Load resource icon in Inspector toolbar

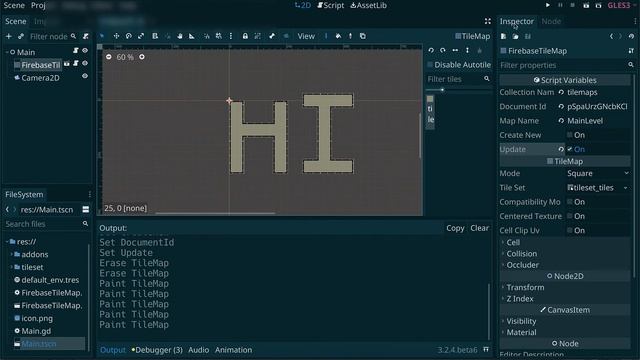[516, 37]
